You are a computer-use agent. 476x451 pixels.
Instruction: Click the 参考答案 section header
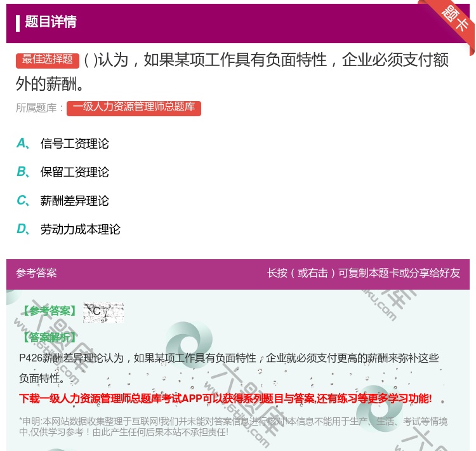tap(36, 273)
